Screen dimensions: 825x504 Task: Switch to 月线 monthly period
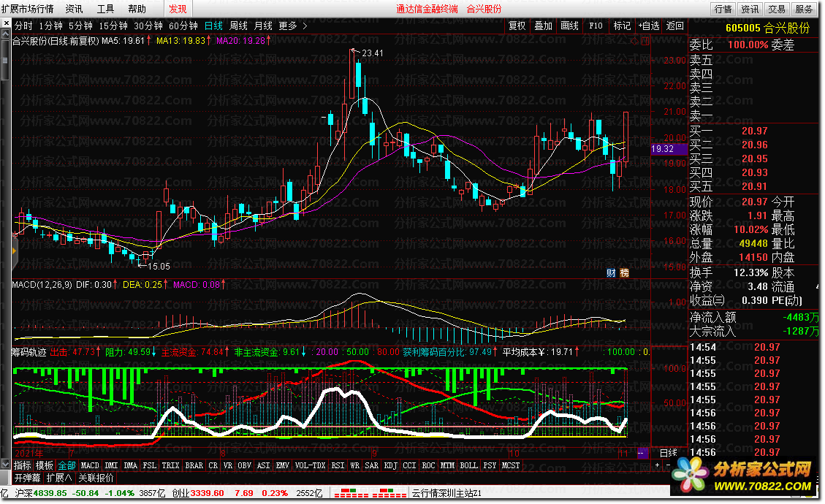pos(263,26)
